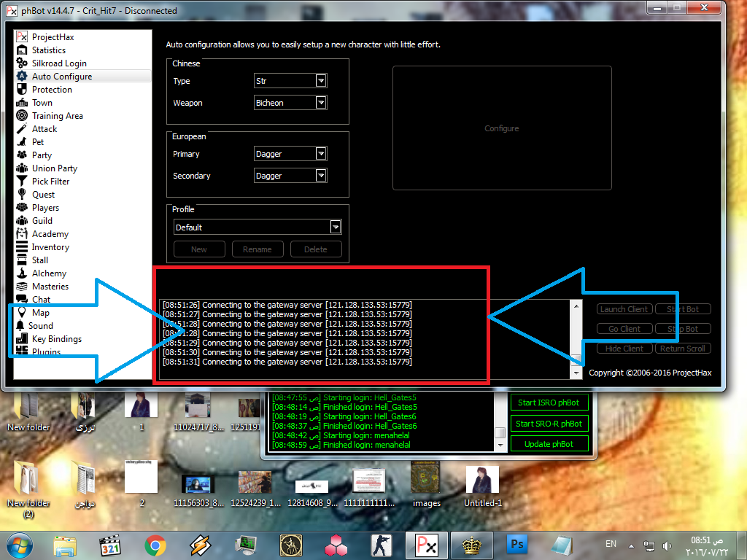Click the log scrollbar down arrow
The height and width of the screenshot is (560, 747).
(x=576, y=373)
